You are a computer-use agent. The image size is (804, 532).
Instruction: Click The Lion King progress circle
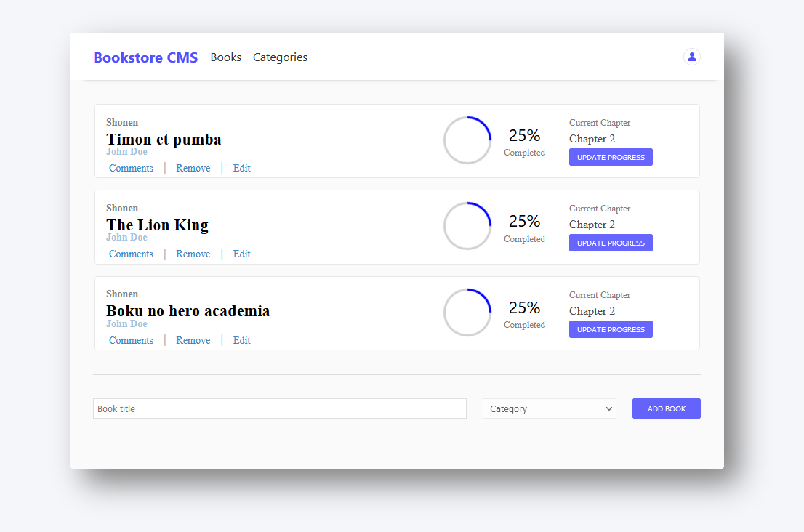tap(467, 226)
